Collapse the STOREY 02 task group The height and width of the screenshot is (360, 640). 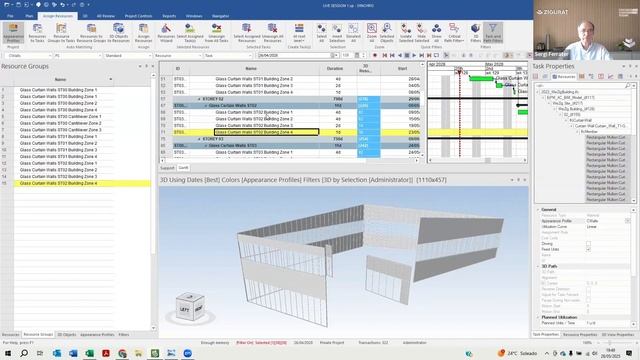(x=199, y=99)
